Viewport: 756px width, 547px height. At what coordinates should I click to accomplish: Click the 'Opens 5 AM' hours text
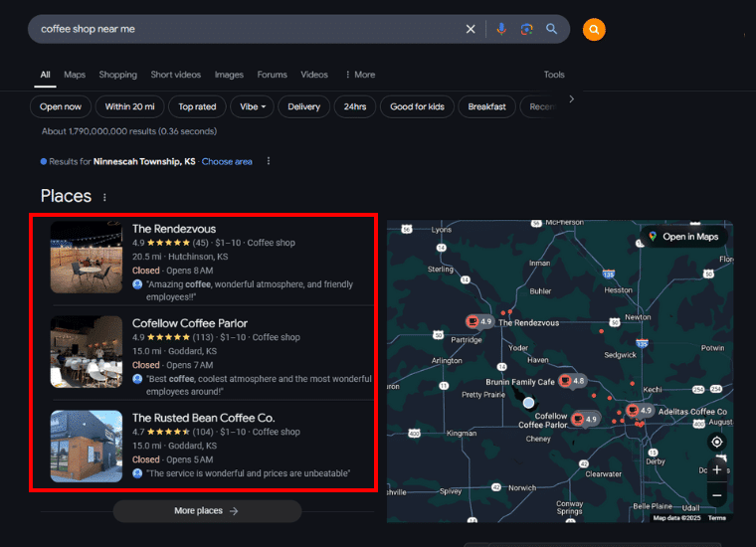click(x=189, y=459)
